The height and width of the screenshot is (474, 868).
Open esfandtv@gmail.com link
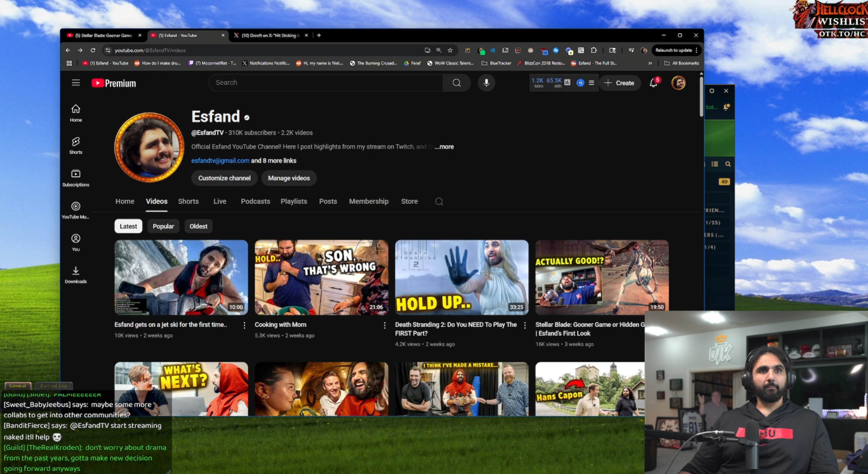[220, 161]
